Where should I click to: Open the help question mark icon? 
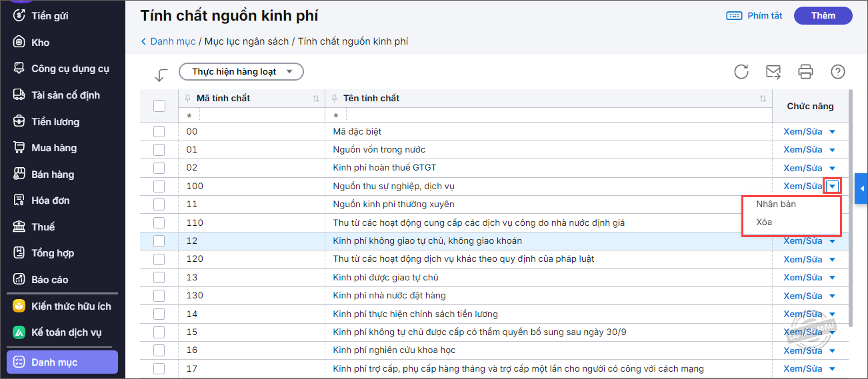(x=838, y=72)
